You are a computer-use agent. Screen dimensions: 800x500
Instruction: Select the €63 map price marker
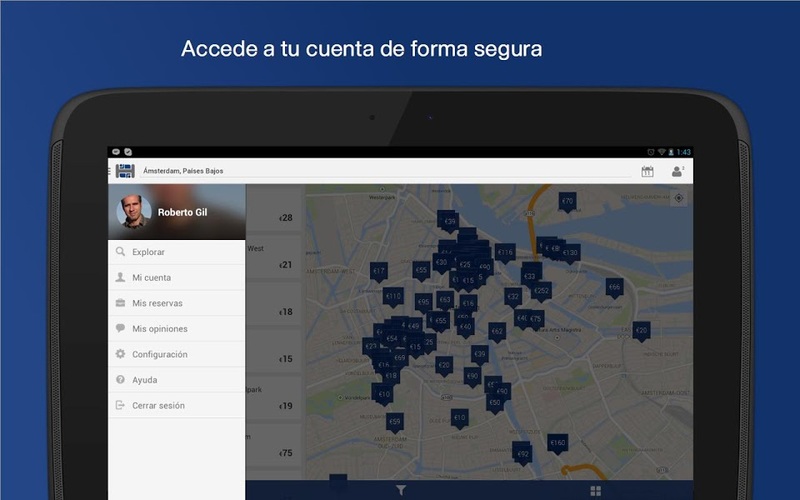pyautogui.click(x=445, y=301)
